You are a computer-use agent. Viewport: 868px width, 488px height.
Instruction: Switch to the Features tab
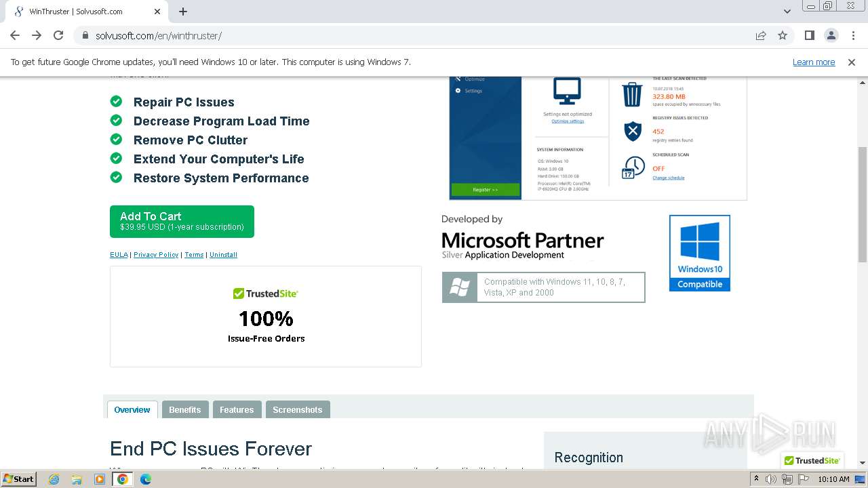[237, 410]
